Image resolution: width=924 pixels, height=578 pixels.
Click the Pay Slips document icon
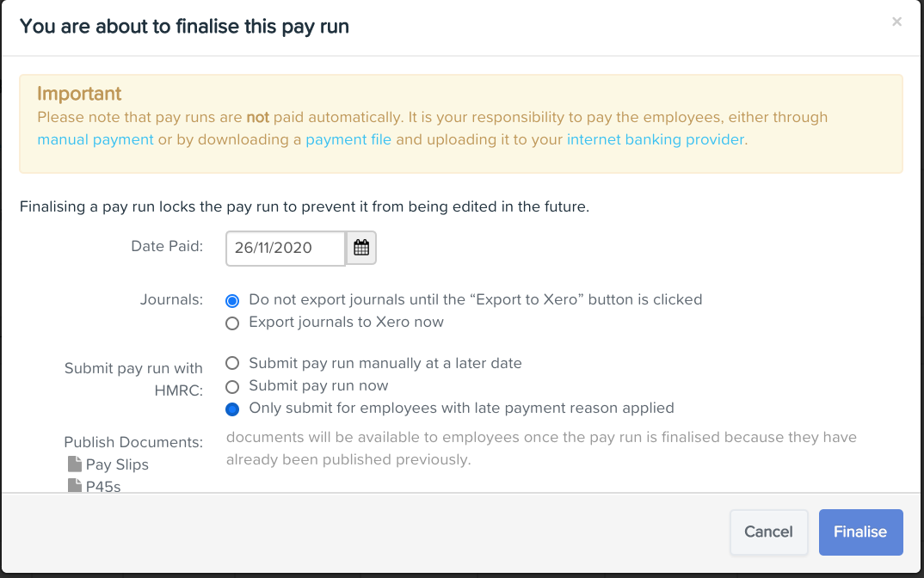coord(75,463)
